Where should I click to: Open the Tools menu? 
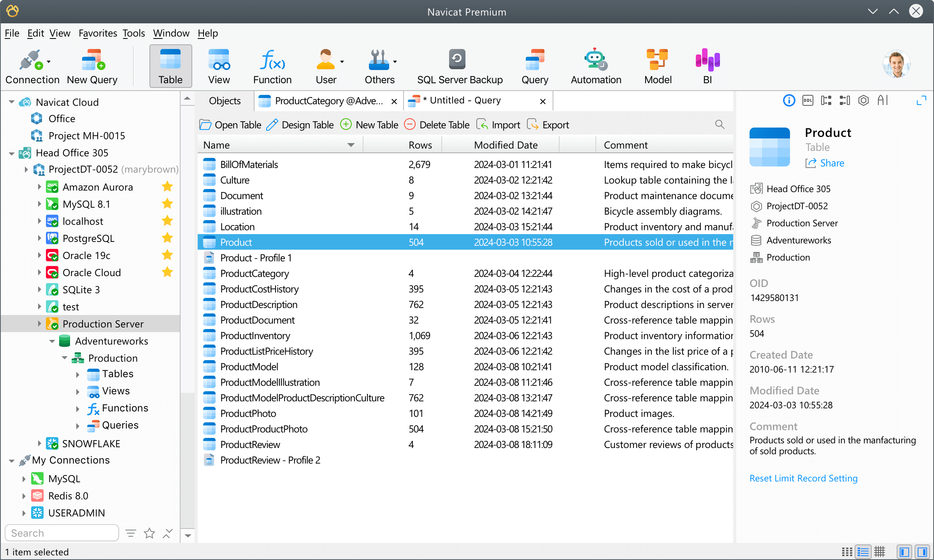click(133, 33)
